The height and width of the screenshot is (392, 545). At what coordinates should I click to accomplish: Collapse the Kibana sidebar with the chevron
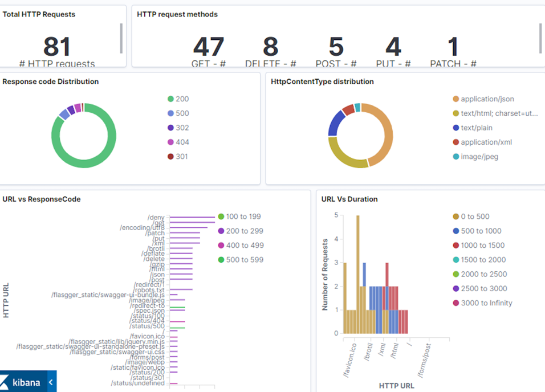51,382
